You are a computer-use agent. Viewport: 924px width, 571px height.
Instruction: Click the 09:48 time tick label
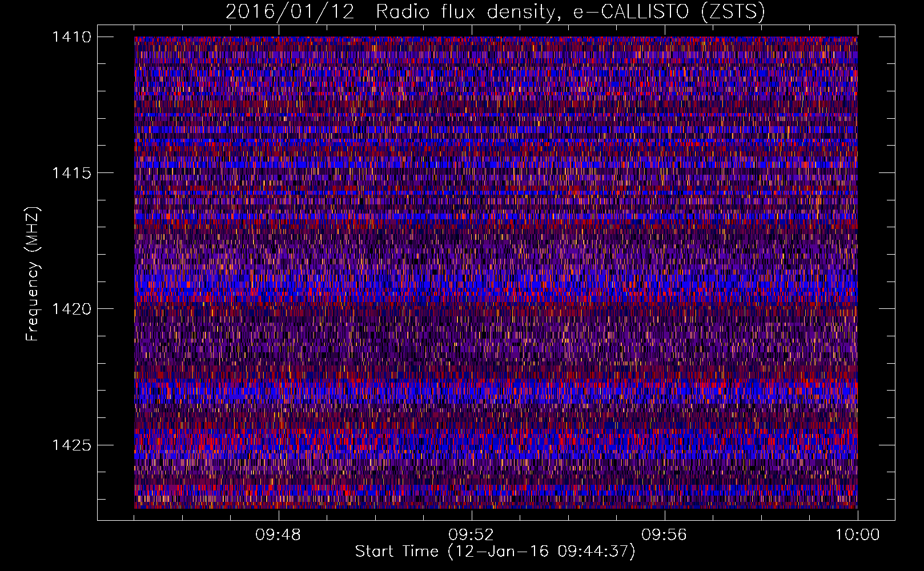(x=278, y=535)
